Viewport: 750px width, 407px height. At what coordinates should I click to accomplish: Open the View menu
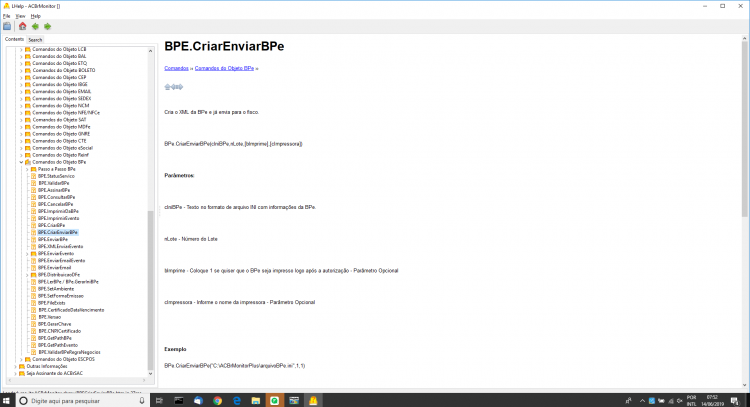[20, 16]
